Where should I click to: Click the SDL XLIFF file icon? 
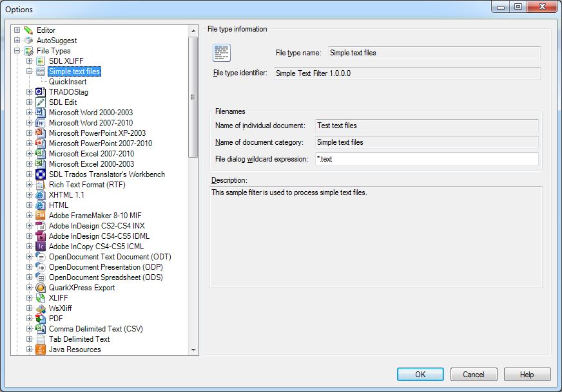[41, 61]
